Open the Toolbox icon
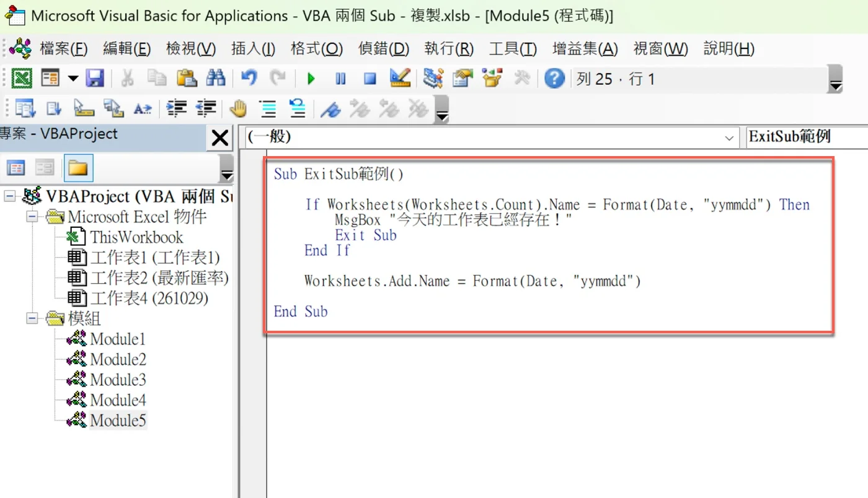The width and height of the screenshot is (868, 498). pyautogui.click(x=522, y=79)
